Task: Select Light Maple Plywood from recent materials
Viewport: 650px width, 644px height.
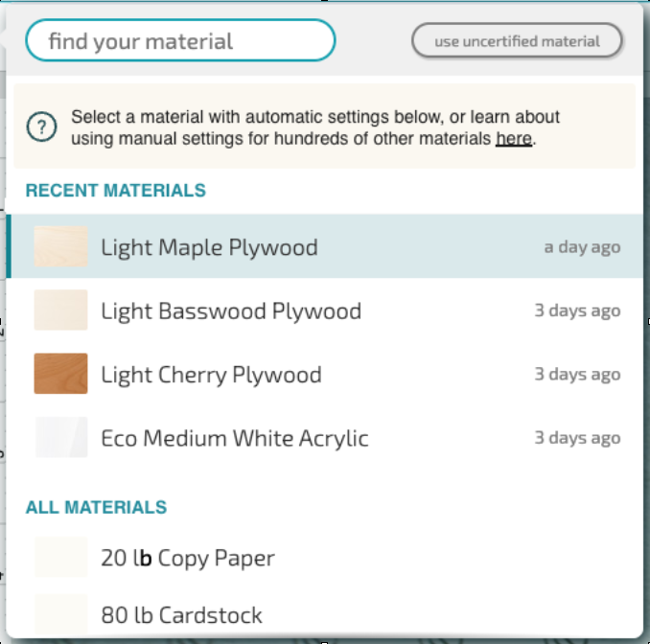Action: click(x=209, y=247)
